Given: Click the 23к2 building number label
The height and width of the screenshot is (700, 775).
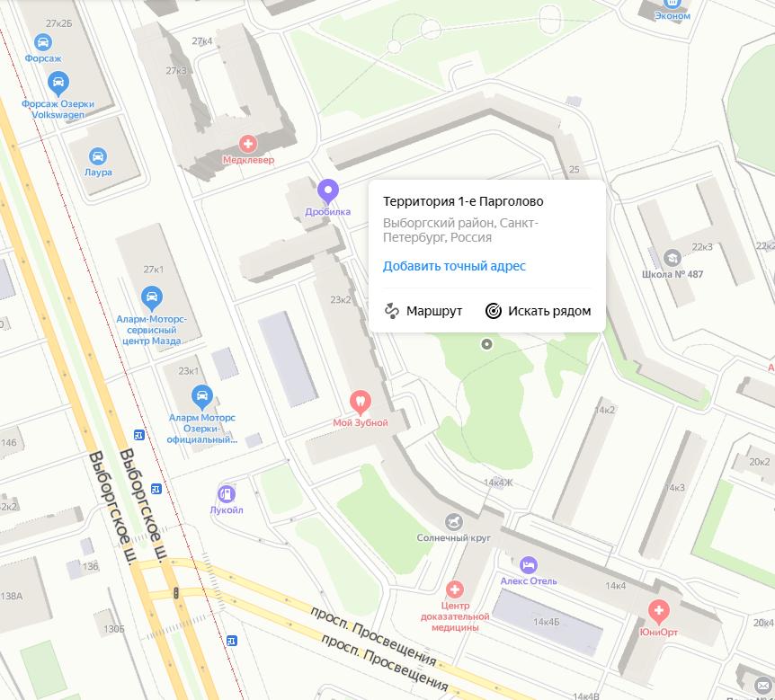Looking at the screenshot, I should point(340,299).
